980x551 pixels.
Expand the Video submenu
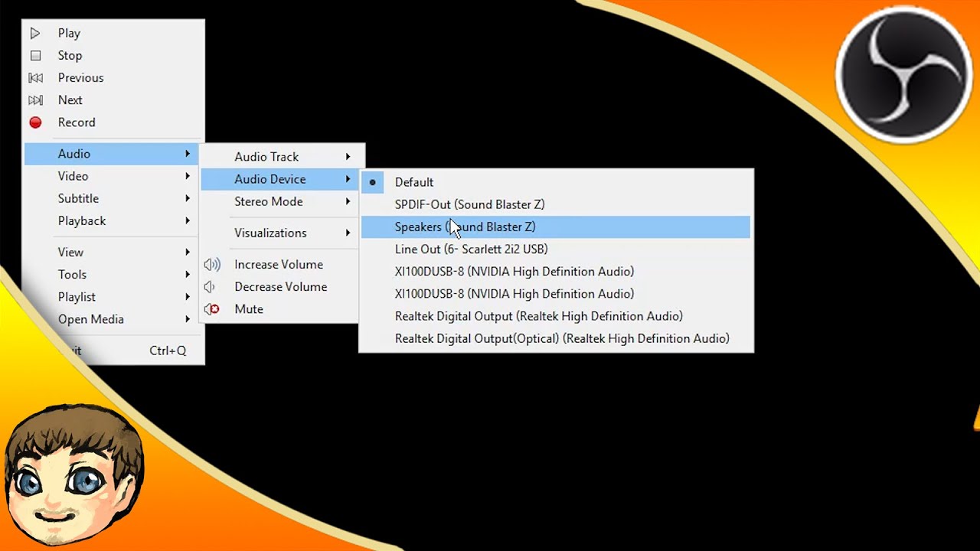113,176
